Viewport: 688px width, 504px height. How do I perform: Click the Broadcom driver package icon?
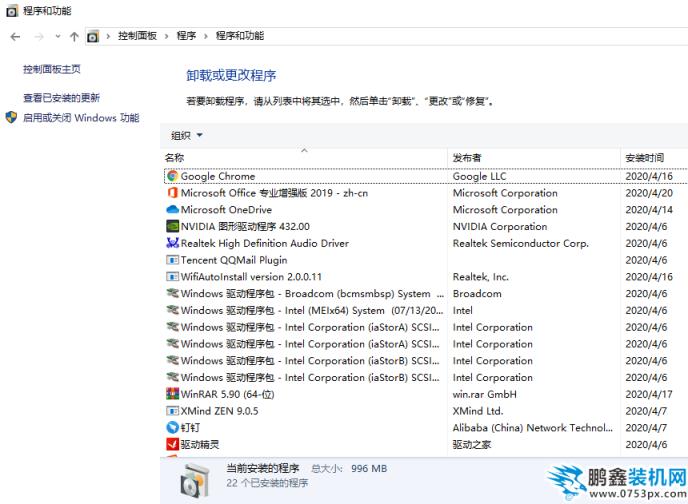[x=172, y=293]
